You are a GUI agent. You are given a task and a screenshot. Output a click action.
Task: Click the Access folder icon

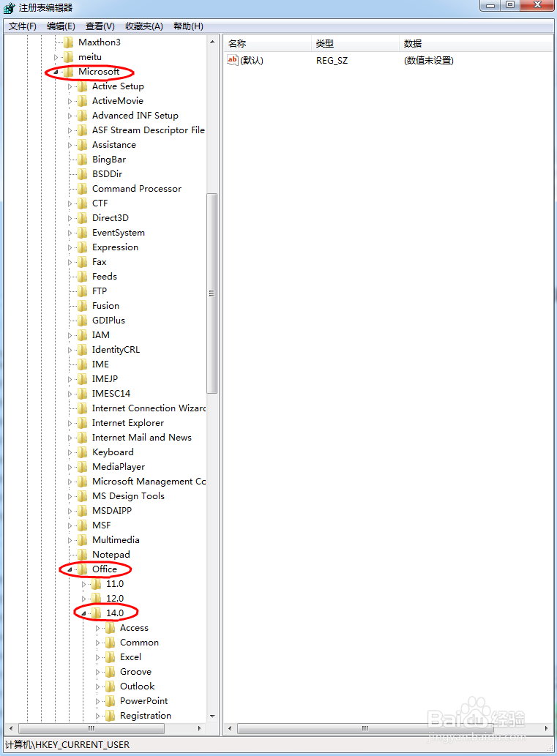tap(111, 628)
